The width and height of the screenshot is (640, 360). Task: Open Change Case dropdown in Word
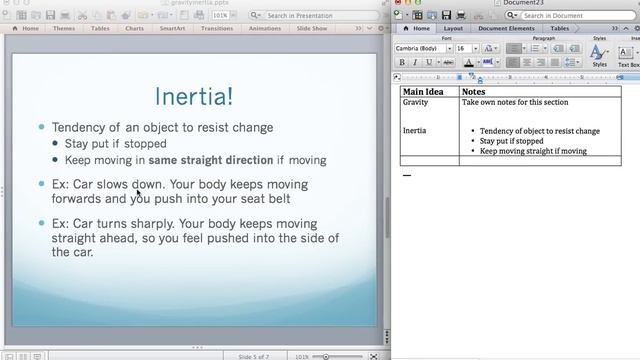(490, 49)
